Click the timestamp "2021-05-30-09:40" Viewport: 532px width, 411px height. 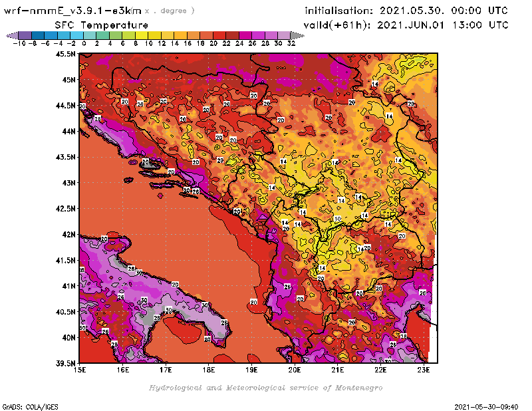pyautogui.click(x=486, y=407)
